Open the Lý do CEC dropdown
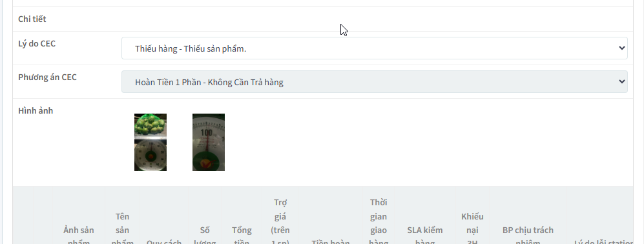This screenshot has width=644, height=244. click(374, 48)
